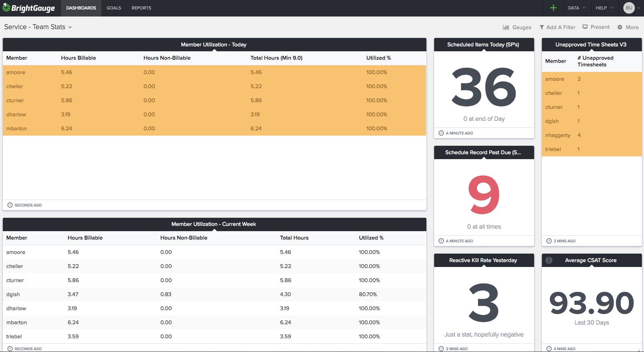Click the large 3 kill rate number
This screenshot has height=352, width=644.
pyautogui.click(x=484, y=303)
